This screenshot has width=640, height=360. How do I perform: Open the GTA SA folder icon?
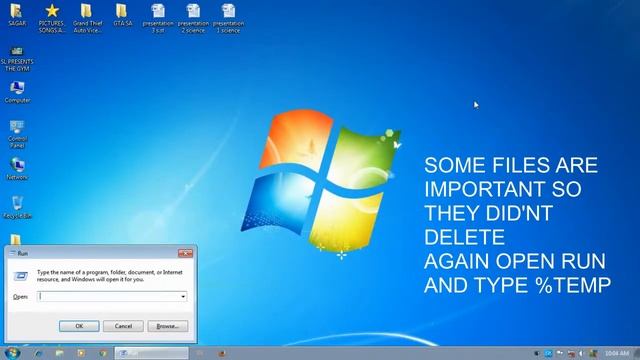[x=122, y=15]
